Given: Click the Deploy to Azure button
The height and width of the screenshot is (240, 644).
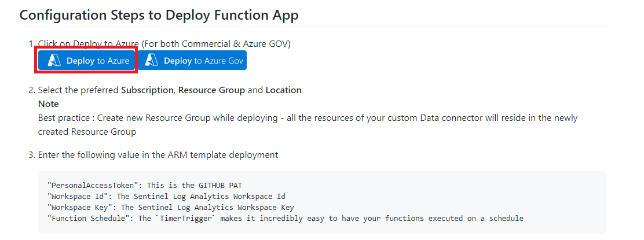Looking at the screenshot, I should click(87, 61).
